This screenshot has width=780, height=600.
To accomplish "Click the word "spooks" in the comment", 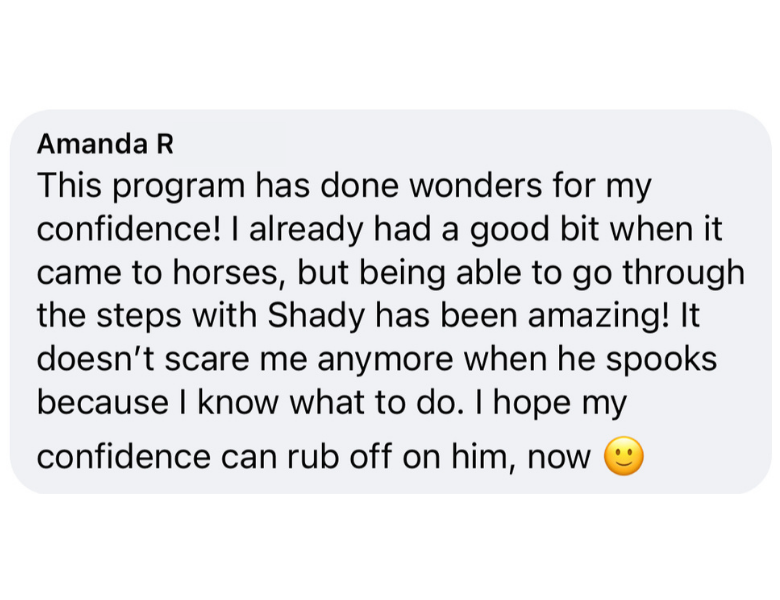I will click(x=661, y=360).
